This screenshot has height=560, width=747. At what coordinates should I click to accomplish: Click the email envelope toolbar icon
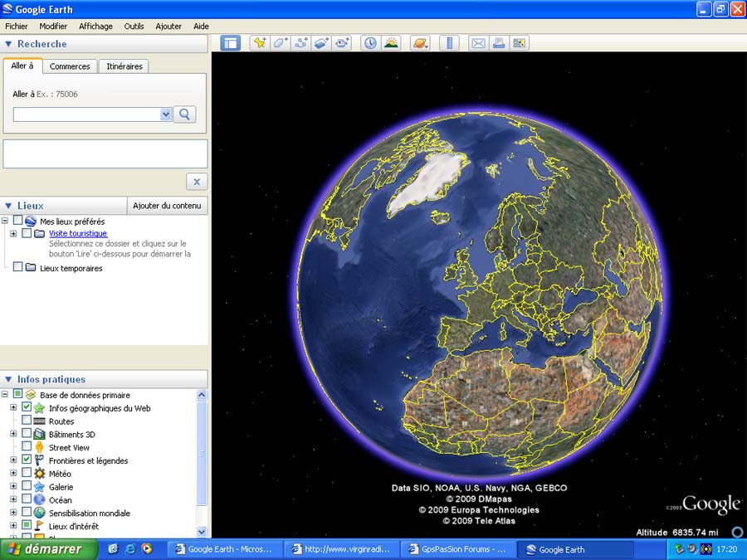tap(478, 43)
